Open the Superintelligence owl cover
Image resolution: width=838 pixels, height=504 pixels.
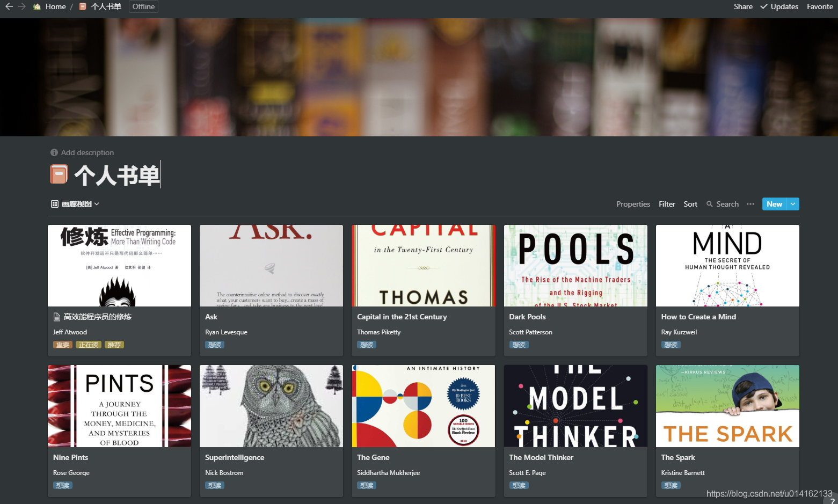tap(271, 406)
